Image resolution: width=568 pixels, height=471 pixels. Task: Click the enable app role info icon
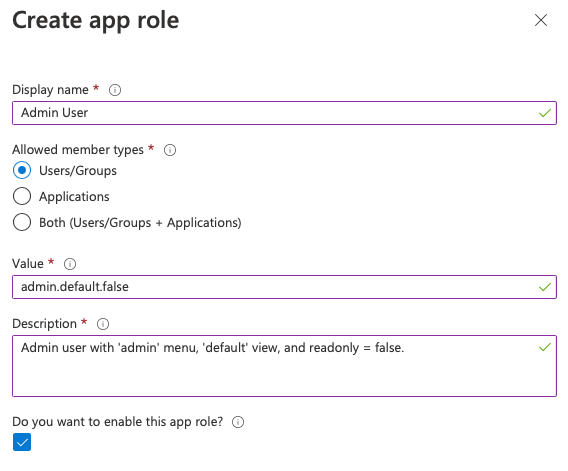tap(238, 422)
